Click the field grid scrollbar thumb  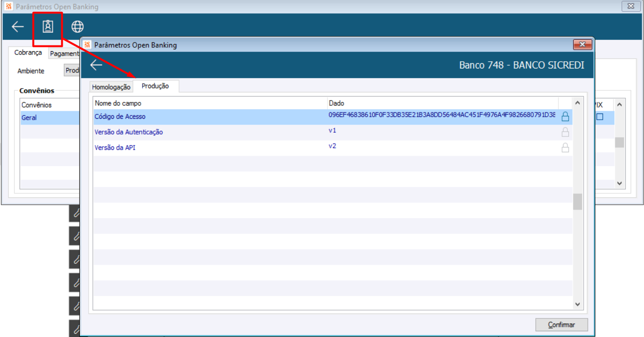[x=577, y=202]
